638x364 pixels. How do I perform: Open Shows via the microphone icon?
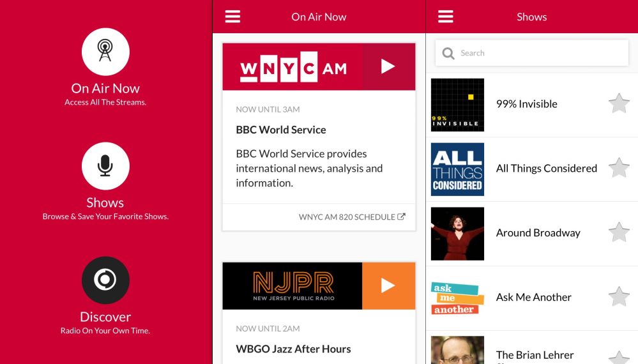pyautogui.click(x=105, y=166)
